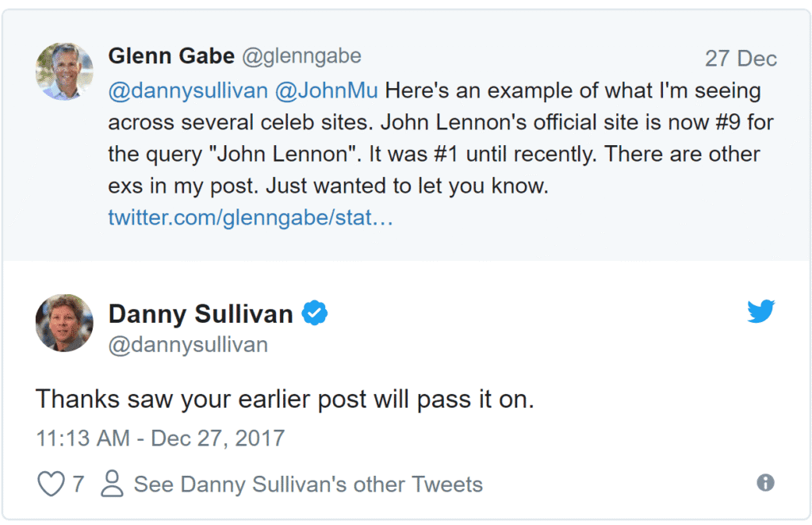This screenshot has height=525, width=812.
Task: Click the info circle icon
Action: 765,483
